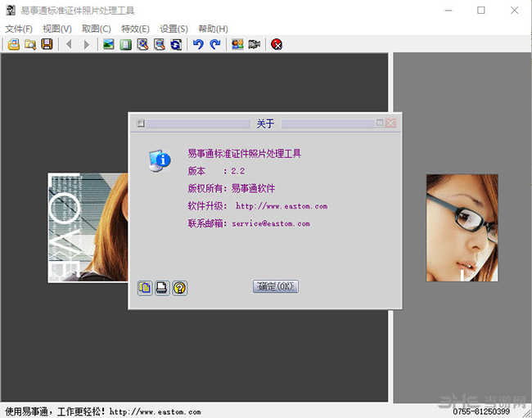
Task: Click the print icon in About dialog
Action: click(x=162, y=288)
